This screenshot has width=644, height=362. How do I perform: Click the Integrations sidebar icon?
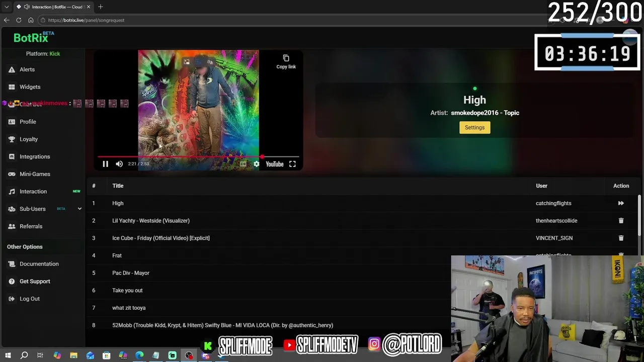pos(12,157)
